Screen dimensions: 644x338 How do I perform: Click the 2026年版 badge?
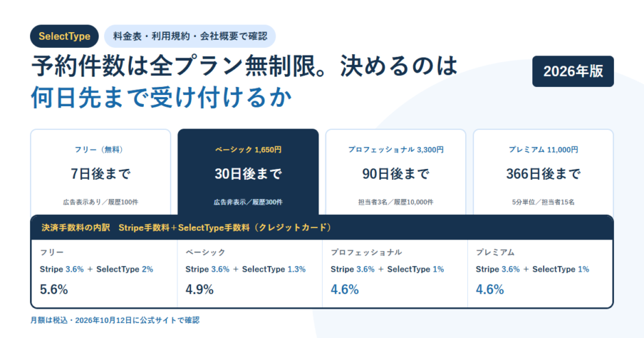573,71
